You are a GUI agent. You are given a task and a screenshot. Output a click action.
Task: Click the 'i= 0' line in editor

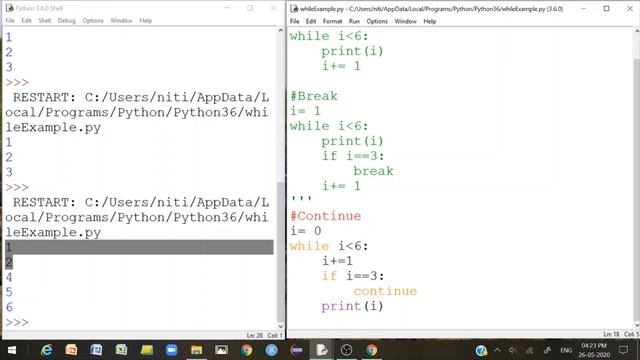click(x=306, y=231)
